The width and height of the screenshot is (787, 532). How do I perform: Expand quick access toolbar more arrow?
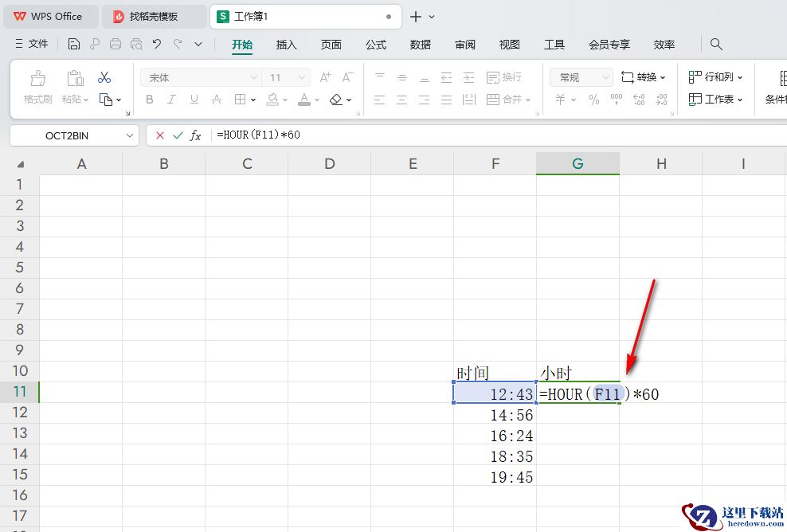[x=198, y=44]
